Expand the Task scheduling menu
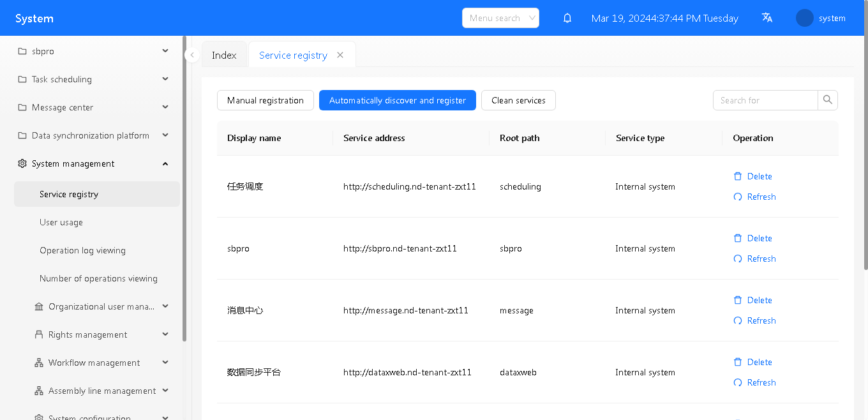Screen dimensions: 868x420 pyautogui.click(x=92, y=79)
